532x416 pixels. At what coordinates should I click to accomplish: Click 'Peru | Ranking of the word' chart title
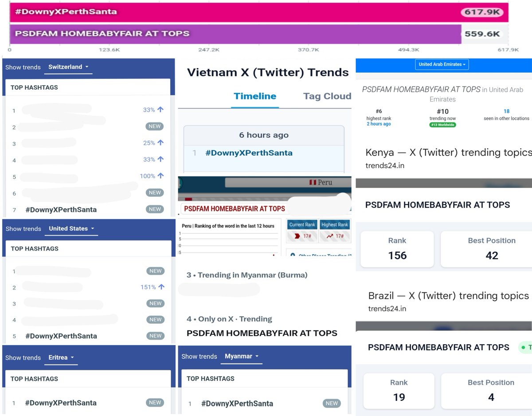[x=228, y=226]
